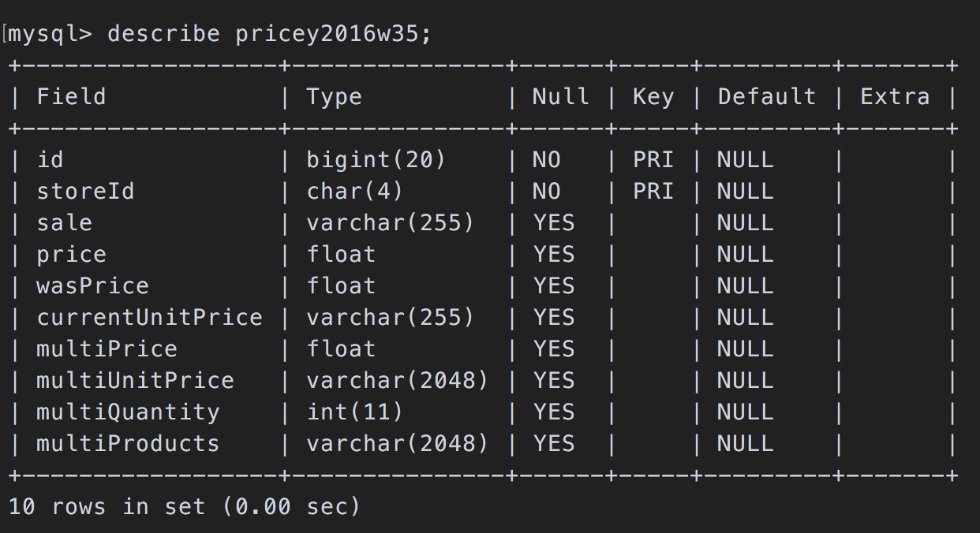Click the table name pricey2016w35
This screenshot has width=980, height=533.
(333, 34)
